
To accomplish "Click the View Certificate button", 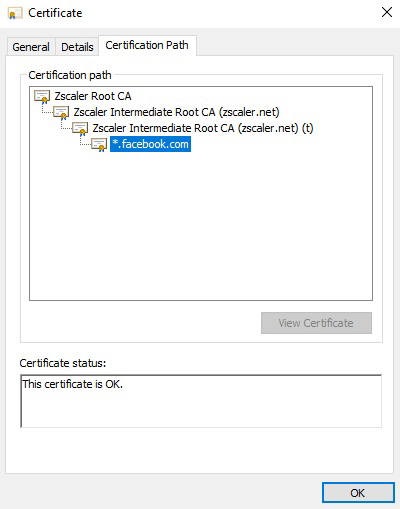I will click(316, 323).
